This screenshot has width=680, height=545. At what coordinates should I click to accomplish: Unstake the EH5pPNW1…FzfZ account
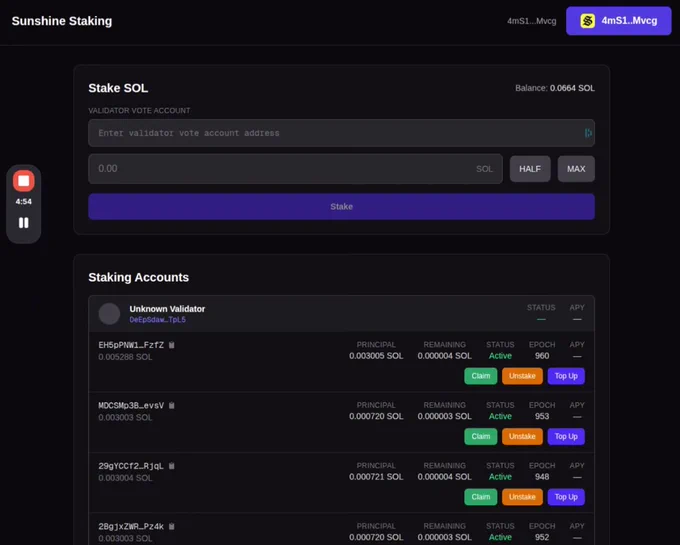[x=522, y=376]
